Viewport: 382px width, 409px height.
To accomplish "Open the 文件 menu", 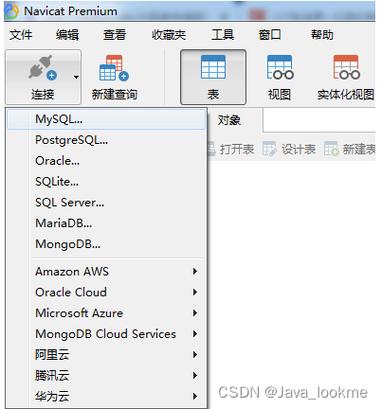I will coord(21,34).
